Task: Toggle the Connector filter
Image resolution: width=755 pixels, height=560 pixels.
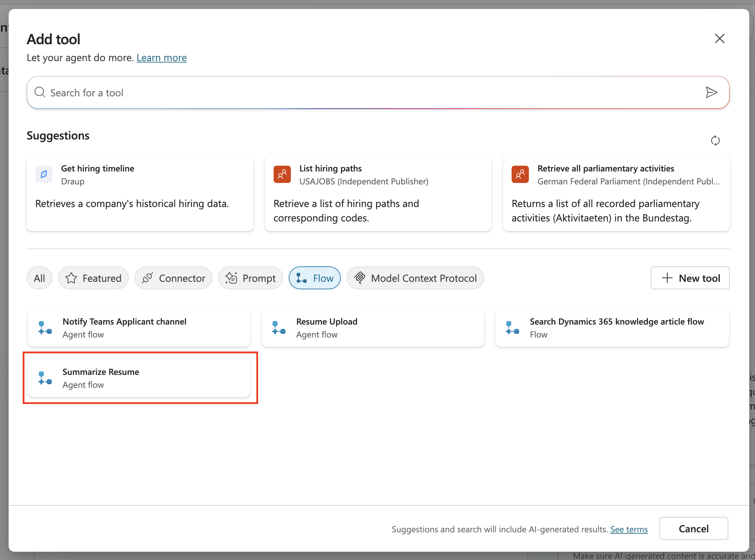Action: (173, 278)
